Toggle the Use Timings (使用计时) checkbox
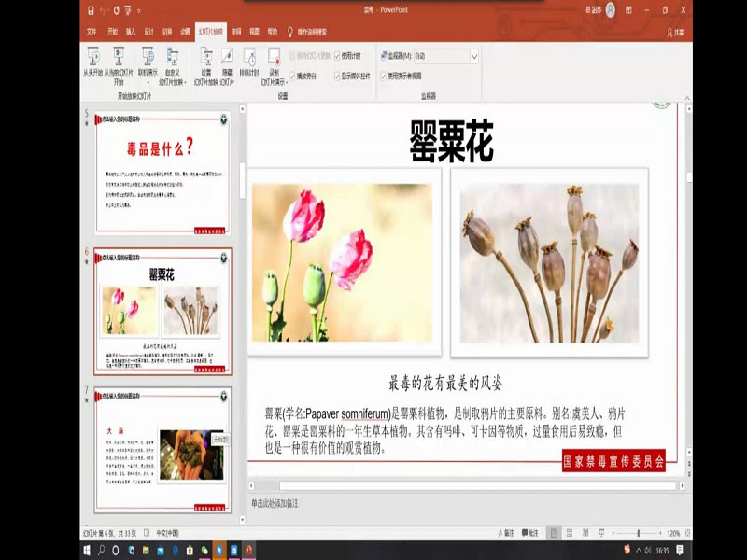The height and width of the screenshot is (560, 747). point(338,56)
